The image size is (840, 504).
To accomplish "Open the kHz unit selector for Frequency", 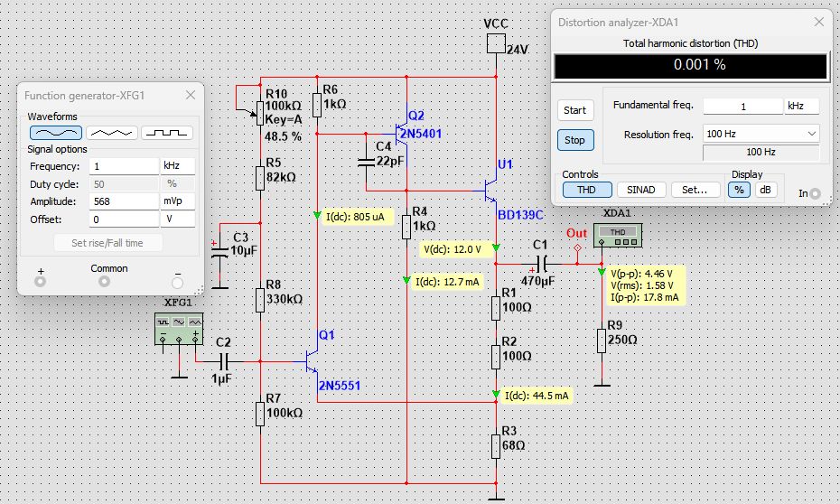I will click(x=177, y=166).
